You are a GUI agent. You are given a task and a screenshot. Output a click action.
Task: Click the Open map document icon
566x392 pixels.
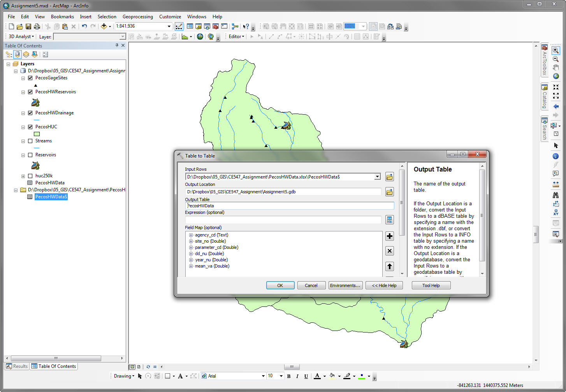click(x=20, y=26)
